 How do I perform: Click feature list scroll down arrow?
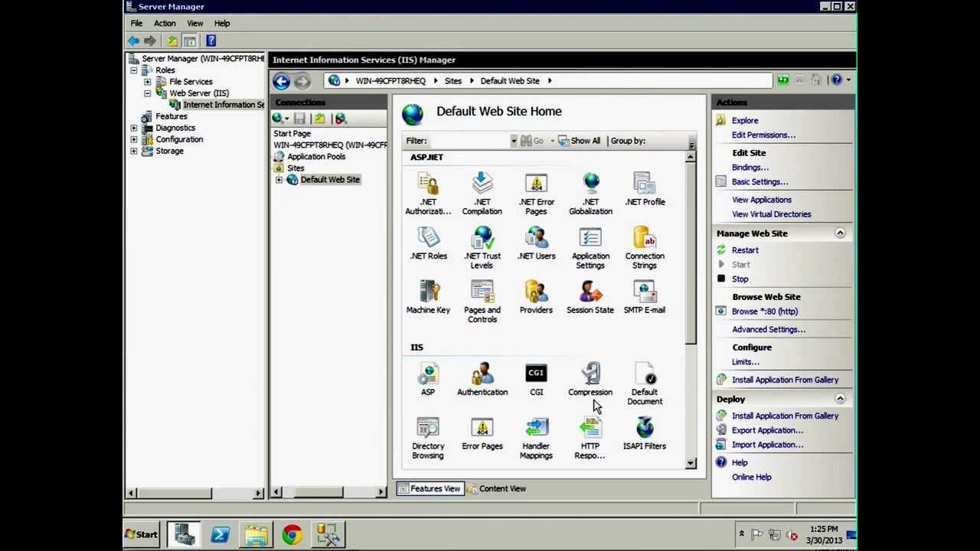[x=691, y=463]
